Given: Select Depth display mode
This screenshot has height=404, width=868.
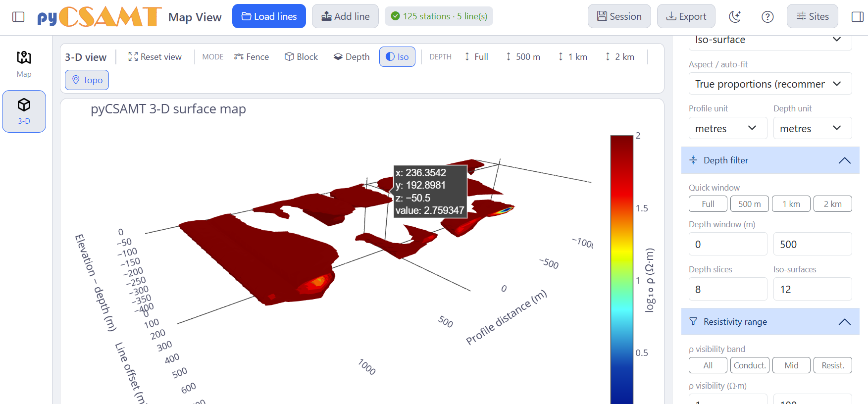Looking at the screenshot, I should [x=352, y=57].
